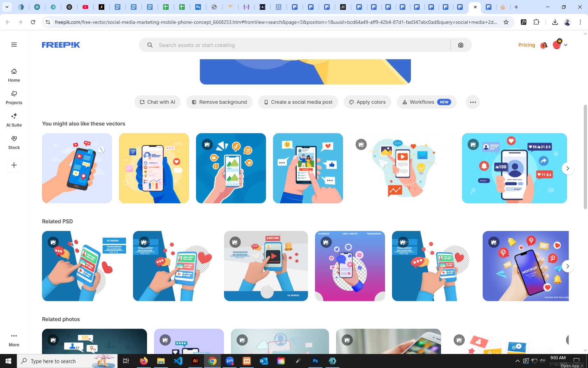Open Windows Start menu
The height and width of the screenshot is (368, 588).
click(x=8, y=361)
